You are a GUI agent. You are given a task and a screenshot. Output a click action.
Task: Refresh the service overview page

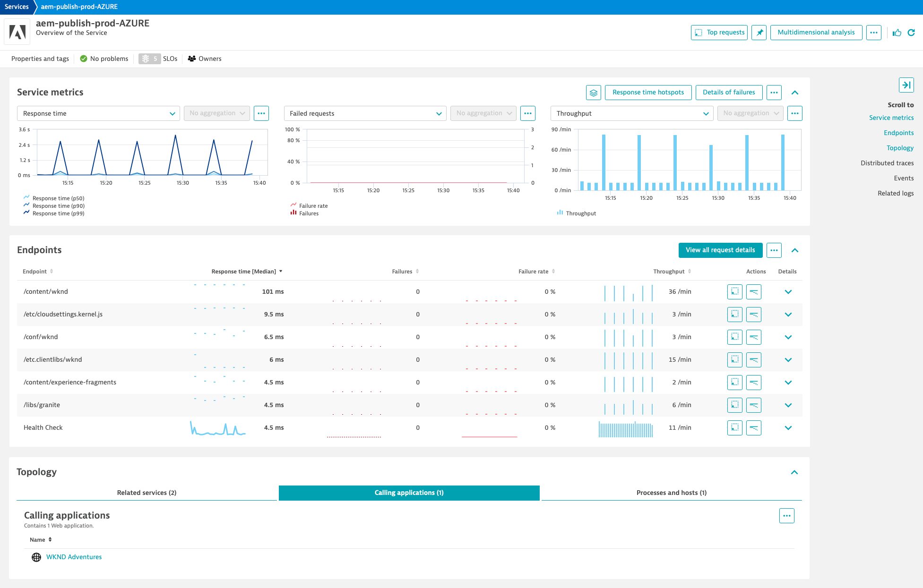point(912,32)
